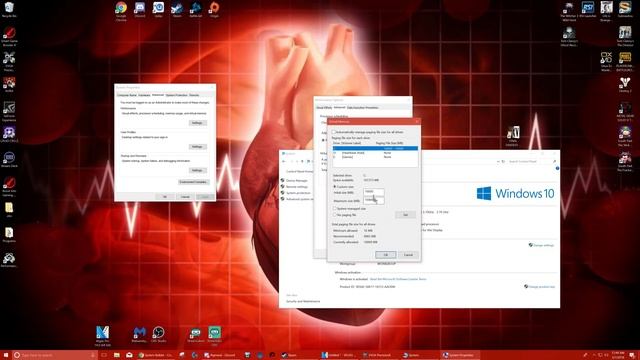Click the search box in the taskbar
The image size is (640, 360).
[x=55, y=355]
